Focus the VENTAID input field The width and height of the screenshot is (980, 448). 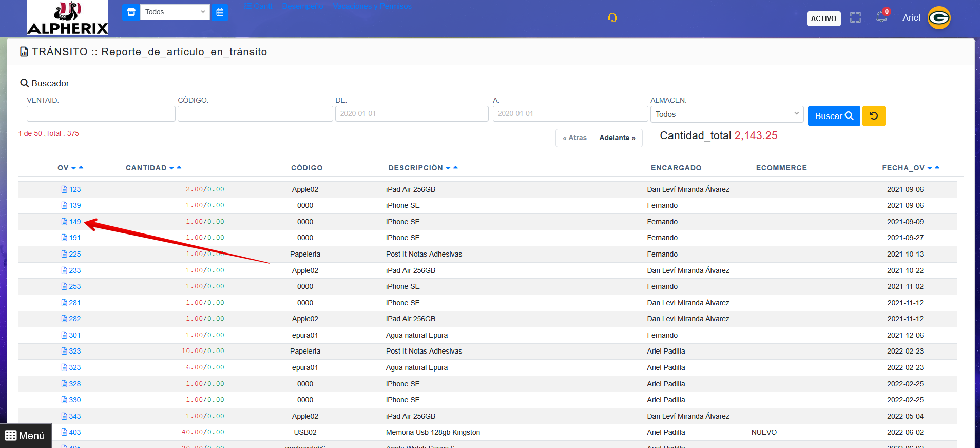[101, 113]
